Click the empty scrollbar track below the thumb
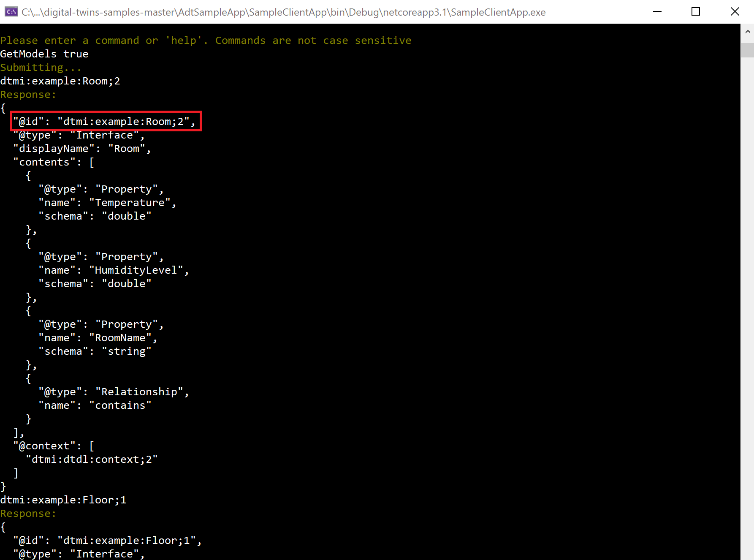Viewport: 754px width, 560px height. tap(747, 296)
